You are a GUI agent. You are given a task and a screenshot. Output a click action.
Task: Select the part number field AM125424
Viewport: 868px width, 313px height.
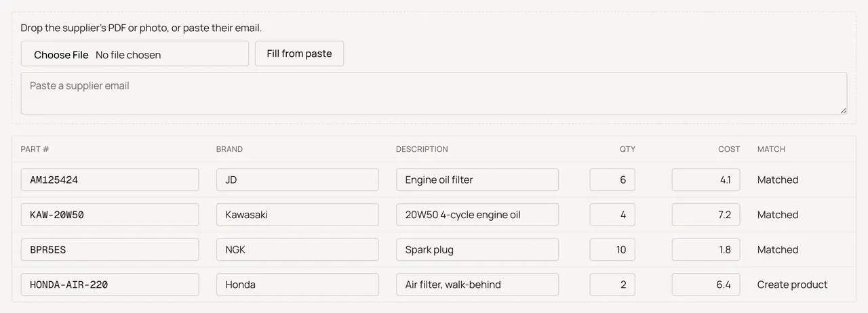click(110, 180)
